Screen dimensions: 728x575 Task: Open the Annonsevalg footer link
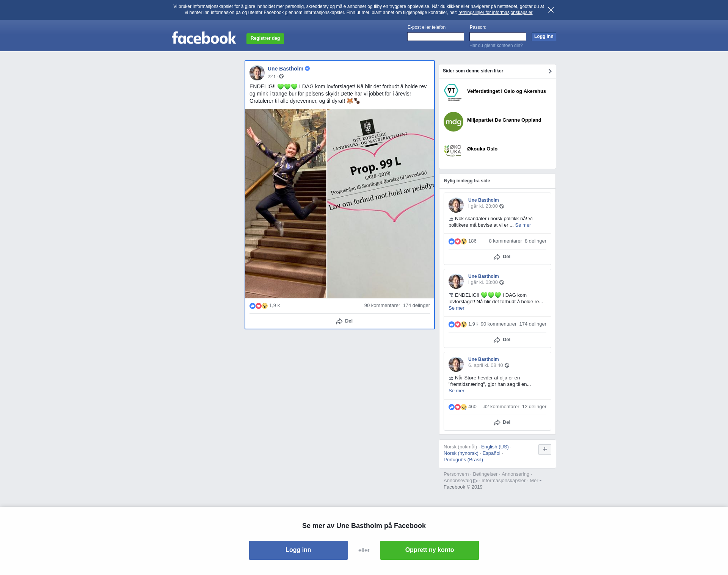click(x=460, y=481)
